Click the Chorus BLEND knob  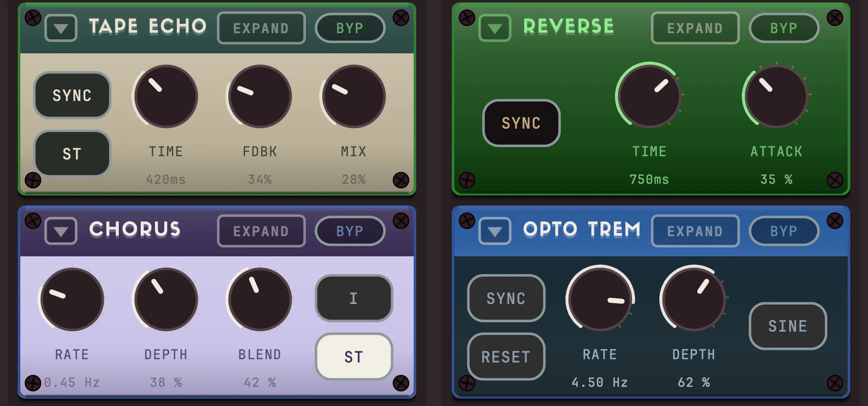pos(260,299)
